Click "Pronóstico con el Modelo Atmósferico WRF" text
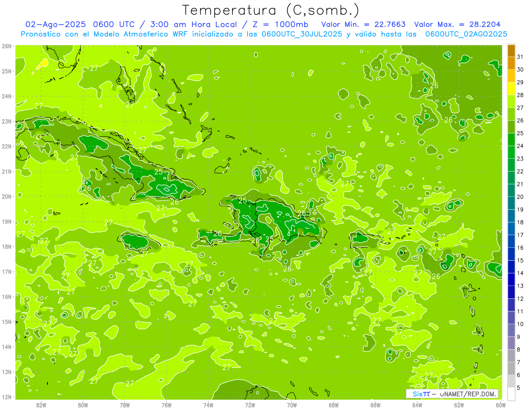 (105, 34)
